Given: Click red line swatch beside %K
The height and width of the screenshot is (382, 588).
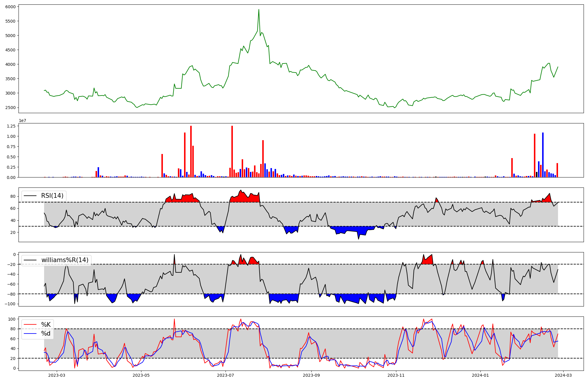Looking at the screenshot, I should tap(30, 325).
